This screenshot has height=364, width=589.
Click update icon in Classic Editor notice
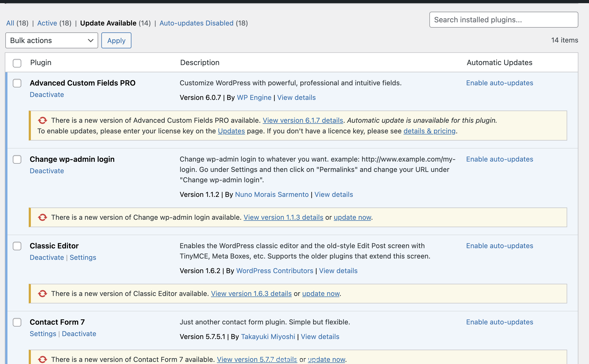pos(42,294)
